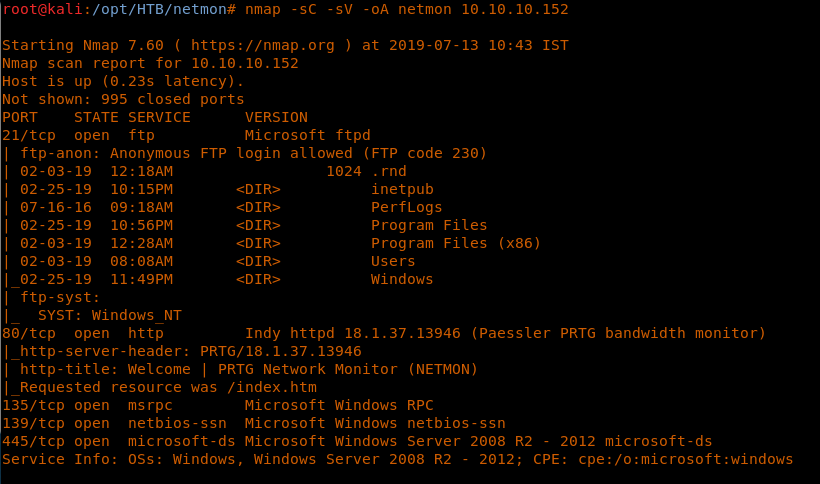Click the inetpub directory entry
The height and width of the screenshot is (484, 820).
click(x=402, y=189)
